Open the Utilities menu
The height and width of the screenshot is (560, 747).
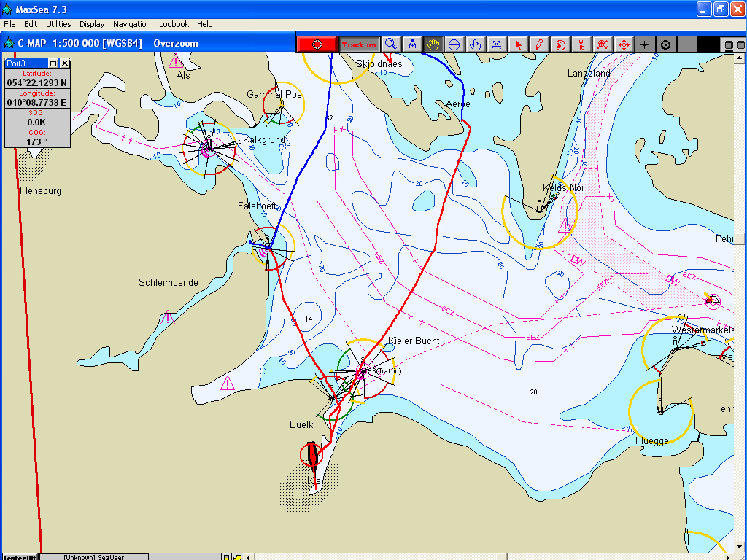58,24
